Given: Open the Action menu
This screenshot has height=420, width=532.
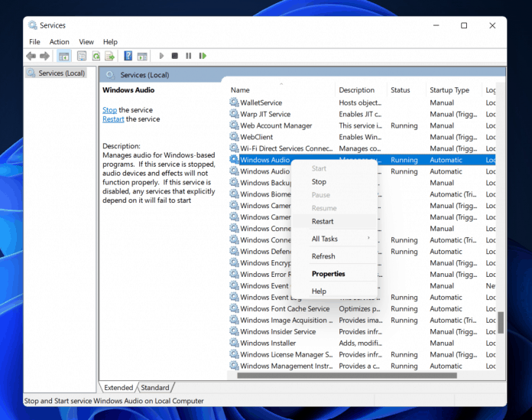Looking at the screenshot, I should 59,42.
